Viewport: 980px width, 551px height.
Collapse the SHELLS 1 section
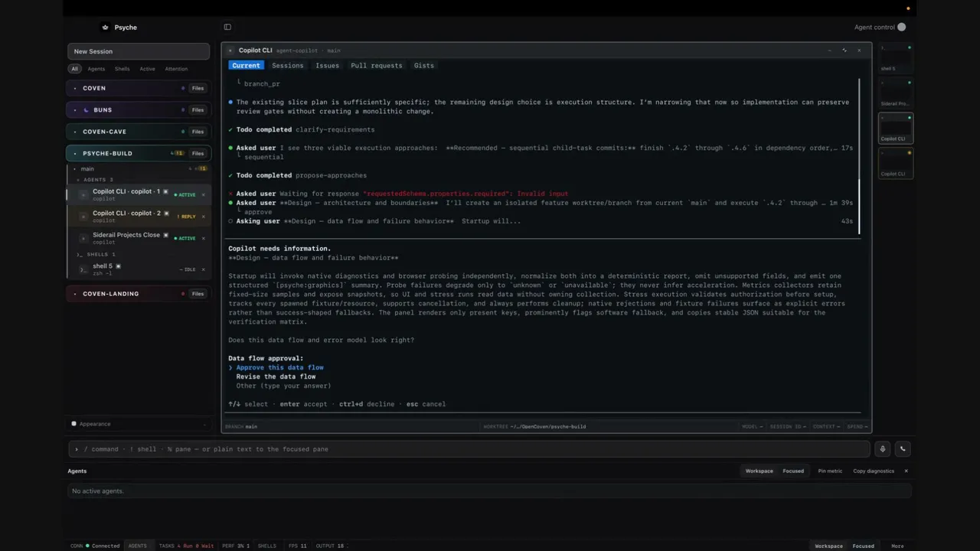pos(96,254)
